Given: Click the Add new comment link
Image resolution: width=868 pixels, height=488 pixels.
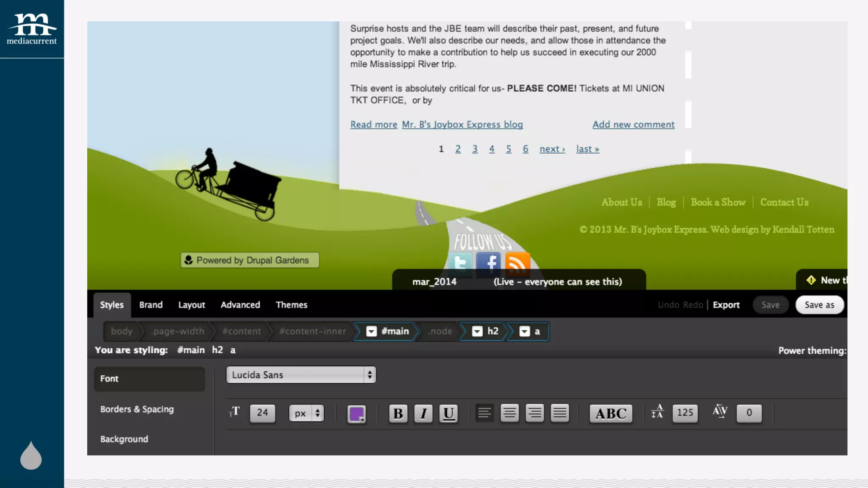Looking at the screenshot, I should (x=633, y=125).
